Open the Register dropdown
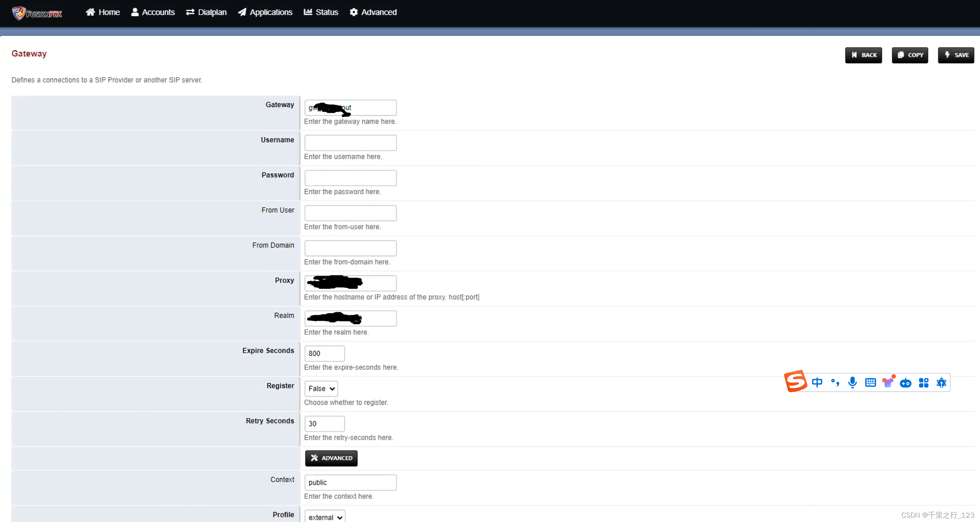Screen dimensions: 980x522 (321, 389)
